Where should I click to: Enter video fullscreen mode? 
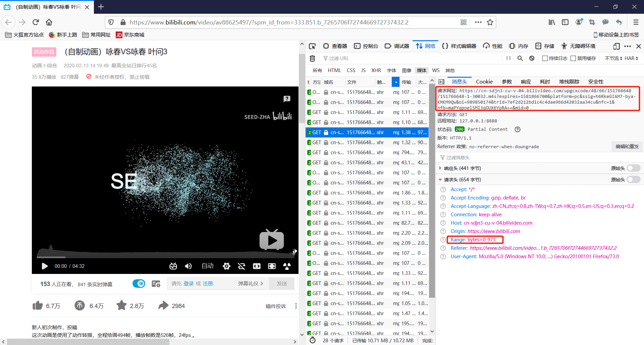(272, 266)
